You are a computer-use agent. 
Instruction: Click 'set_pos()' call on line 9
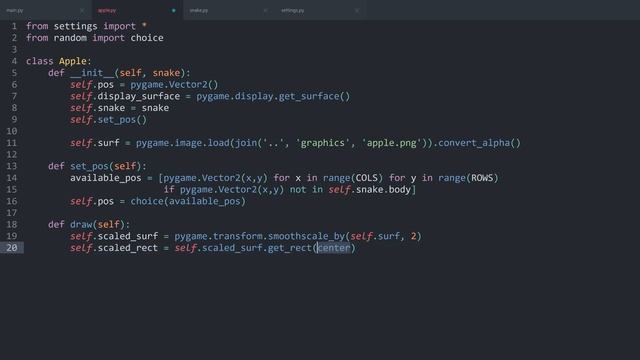pyautogui.click(x=122, y=120)
